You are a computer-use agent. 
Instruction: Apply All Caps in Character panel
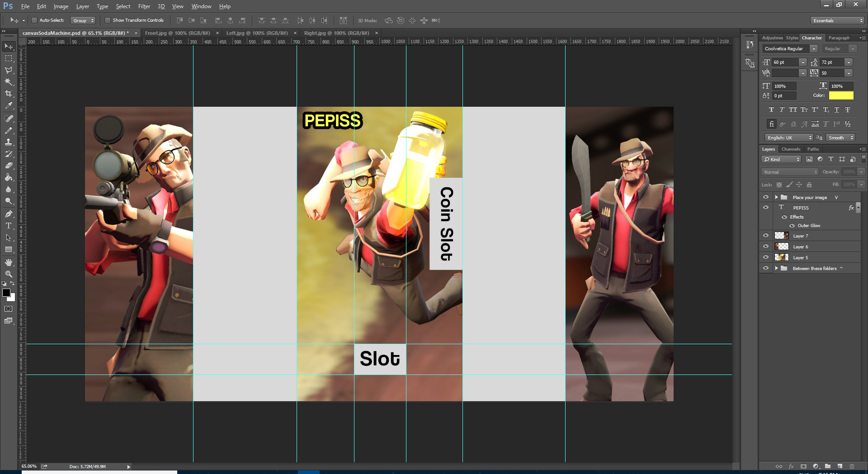pos(793,110)
